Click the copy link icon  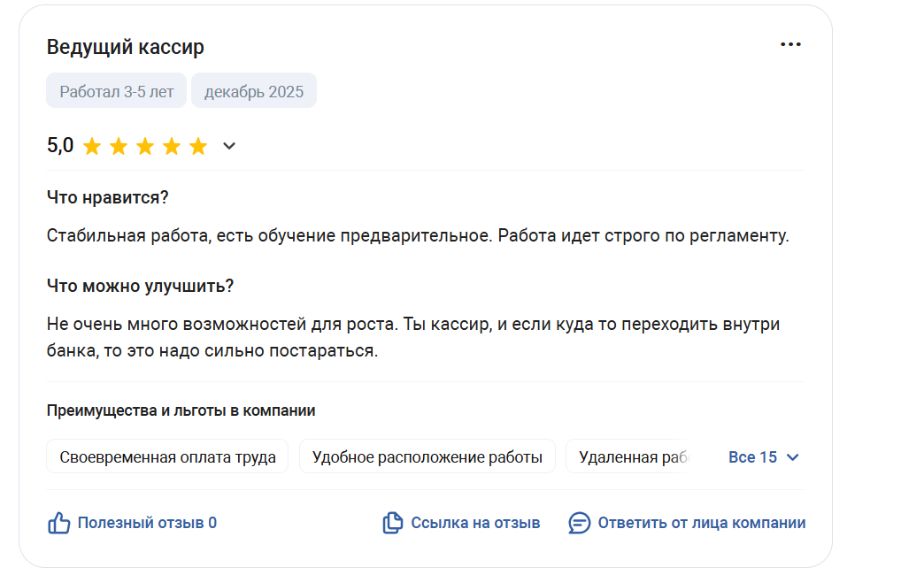coord(392,523)
